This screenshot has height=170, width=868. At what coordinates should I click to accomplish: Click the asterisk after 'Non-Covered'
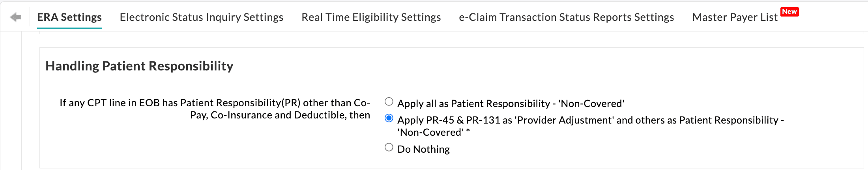coord(468,132)
